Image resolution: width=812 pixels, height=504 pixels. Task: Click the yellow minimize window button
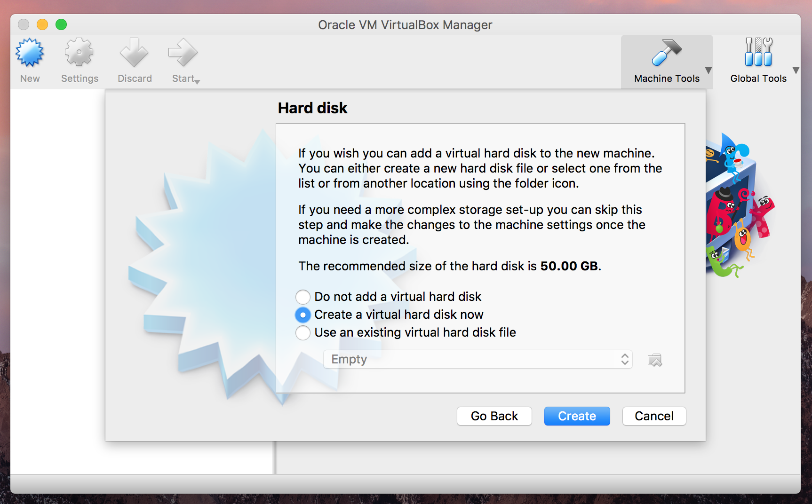pyautogui.click(x=42, y=24)
